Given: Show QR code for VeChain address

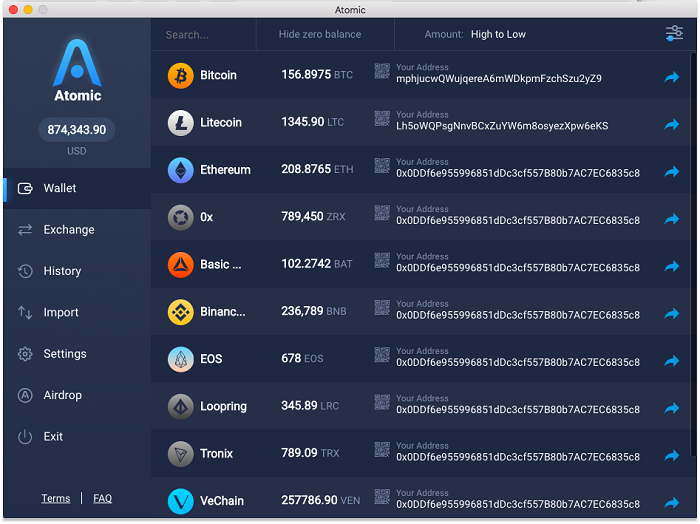Looking at the screenshot, I should pyautogui.click(x=382, y=497).
